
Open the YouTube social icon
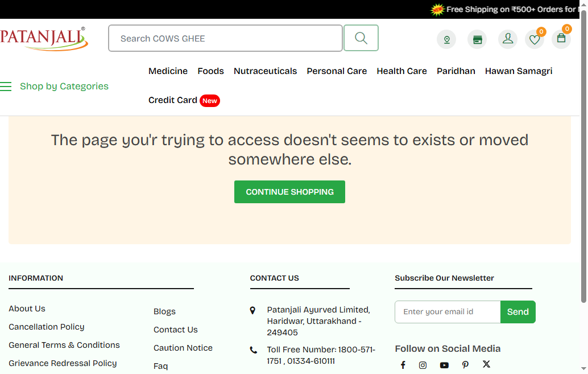pos(444,365)
